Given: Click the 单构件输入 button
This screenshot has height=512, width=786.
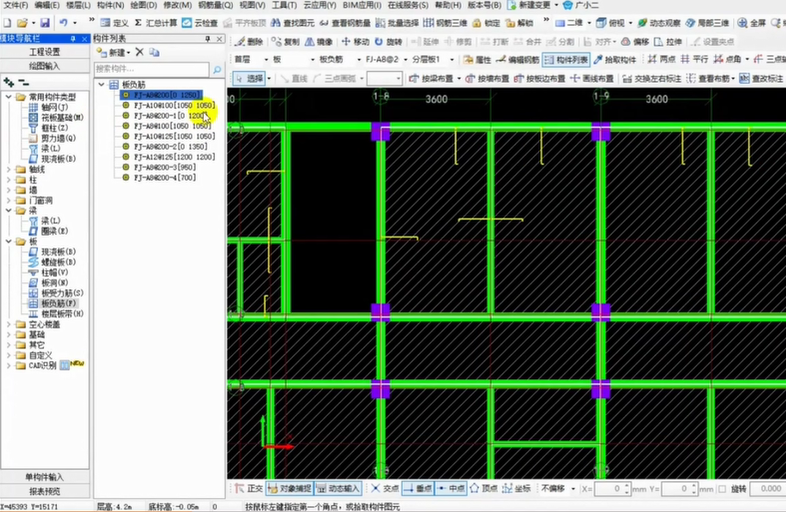Looking at the screenshot, I should coord(45,477).
